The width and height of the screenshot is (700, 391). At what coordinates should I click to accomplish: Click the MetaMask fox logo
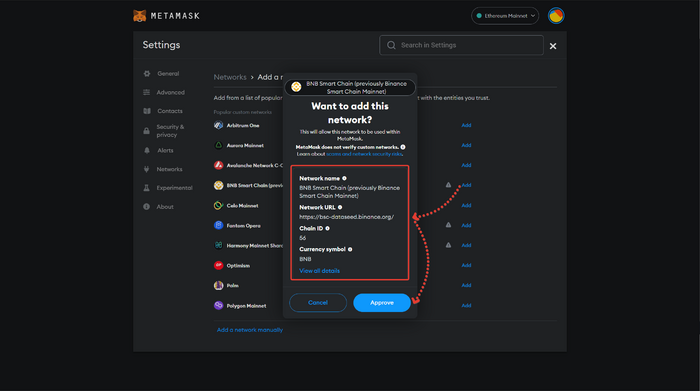point(140,16)
